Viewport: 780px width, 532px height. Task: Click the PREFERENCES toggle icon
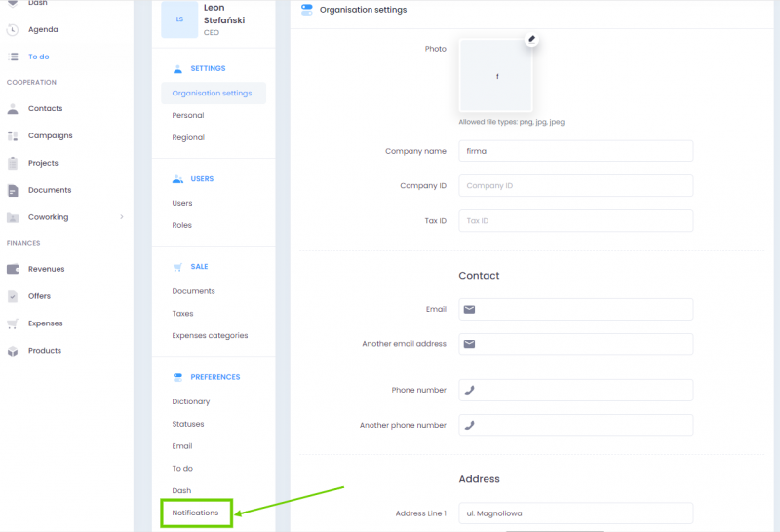(177, 377)
